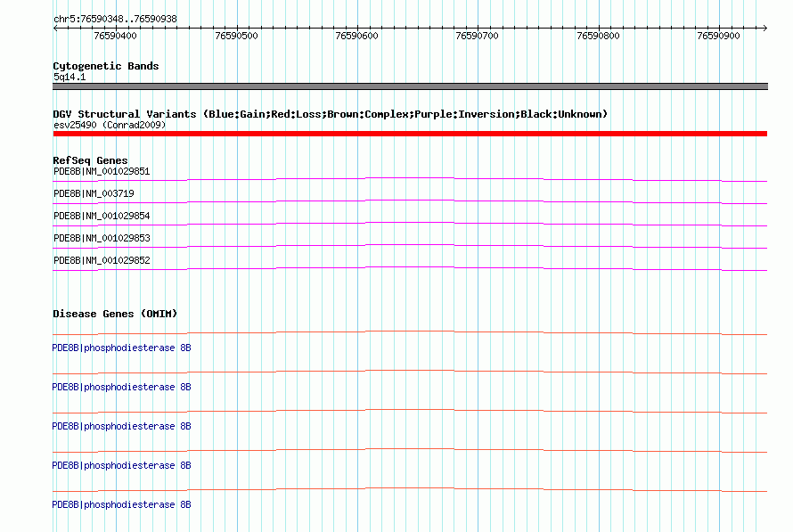This screenshot has width=793, height=532.
Task: Open the fourth PDE8B|phosphodiesterase 8B OMIM link
Action: tap(121, 465)
